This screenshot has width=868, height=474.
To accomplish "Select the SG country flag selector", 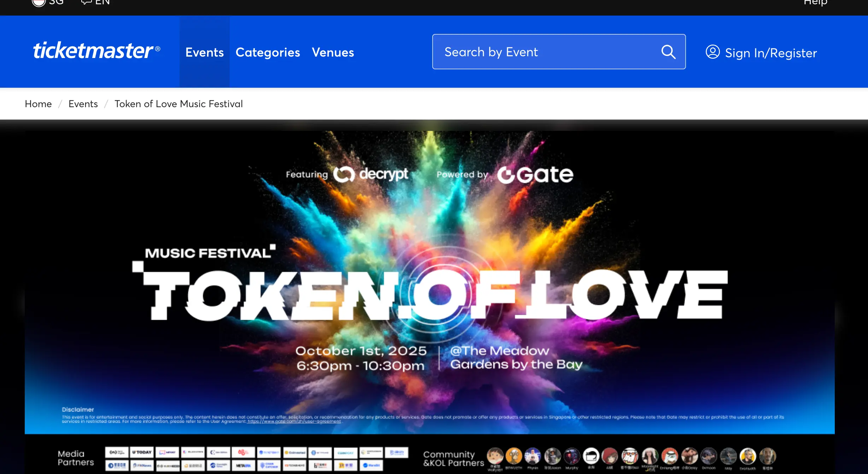I will coord(48,2).
